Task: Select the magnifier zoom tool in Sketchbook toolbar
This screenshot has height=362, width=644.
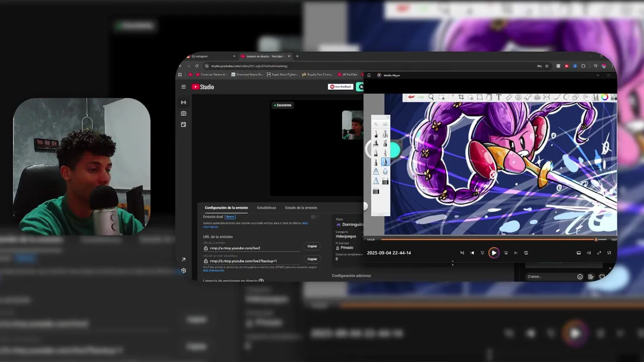Action: click(x=431, y=97)
